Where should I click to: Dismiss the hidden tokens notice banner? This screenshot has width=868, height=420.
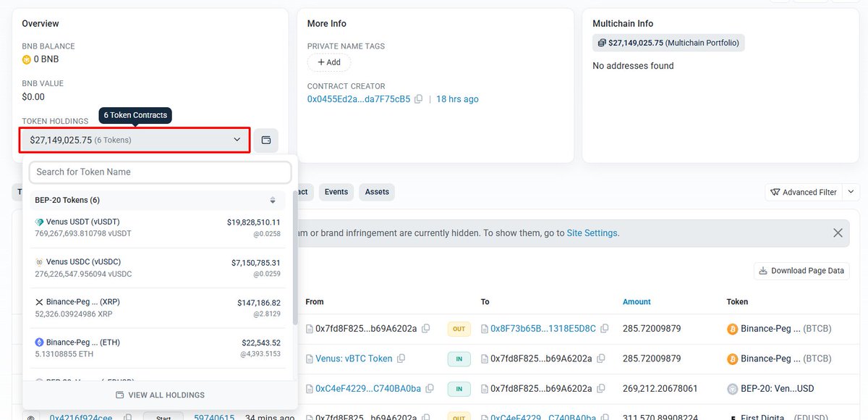[x=838, y=233]
